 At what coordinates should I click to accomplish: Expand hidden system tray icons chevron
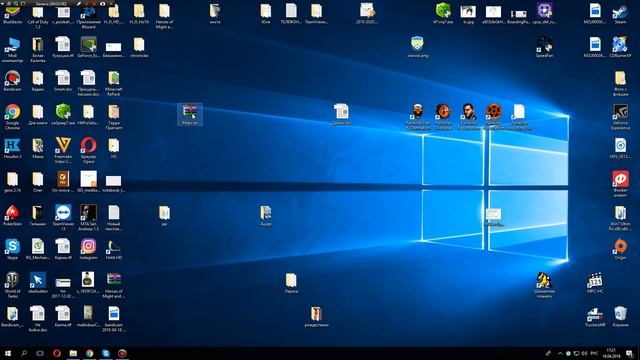click(x=560, y=353)
